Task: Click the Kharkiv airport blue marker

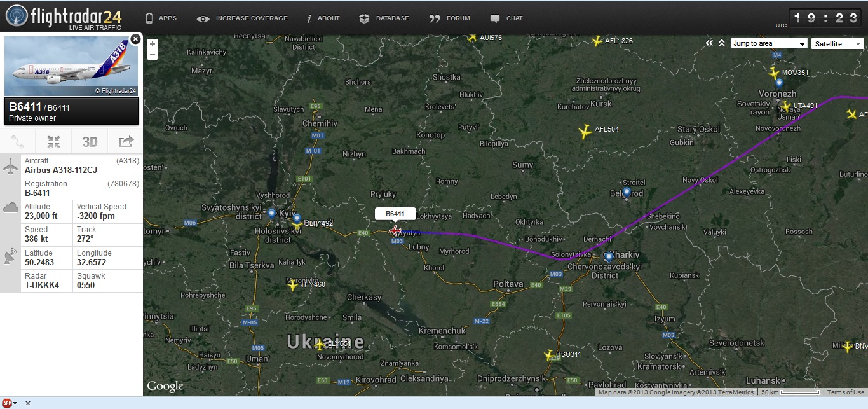Action: click(x=609, y=256)
